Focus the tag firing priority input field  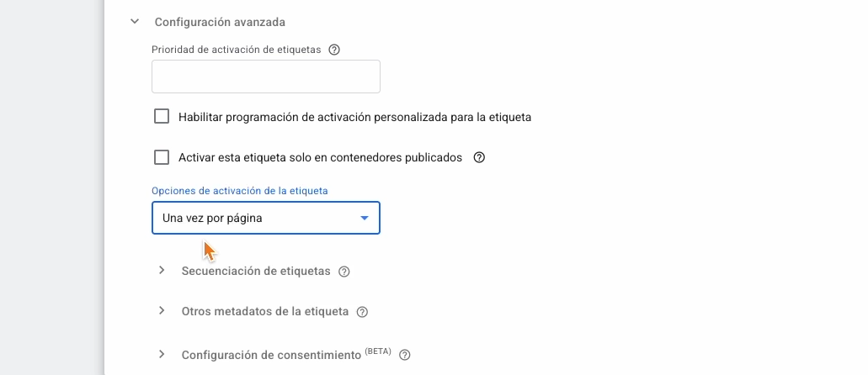tap(265, 77)
